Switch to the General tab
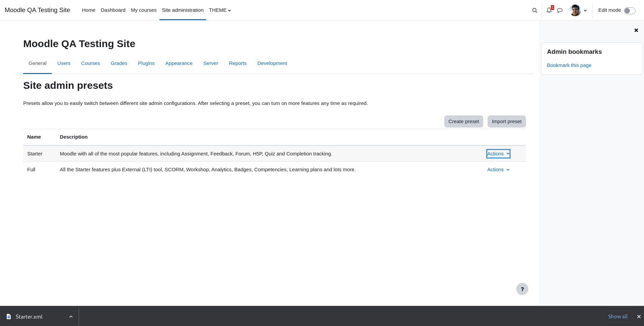This screenshot has height=326, width=644. [x=37, y=63]
